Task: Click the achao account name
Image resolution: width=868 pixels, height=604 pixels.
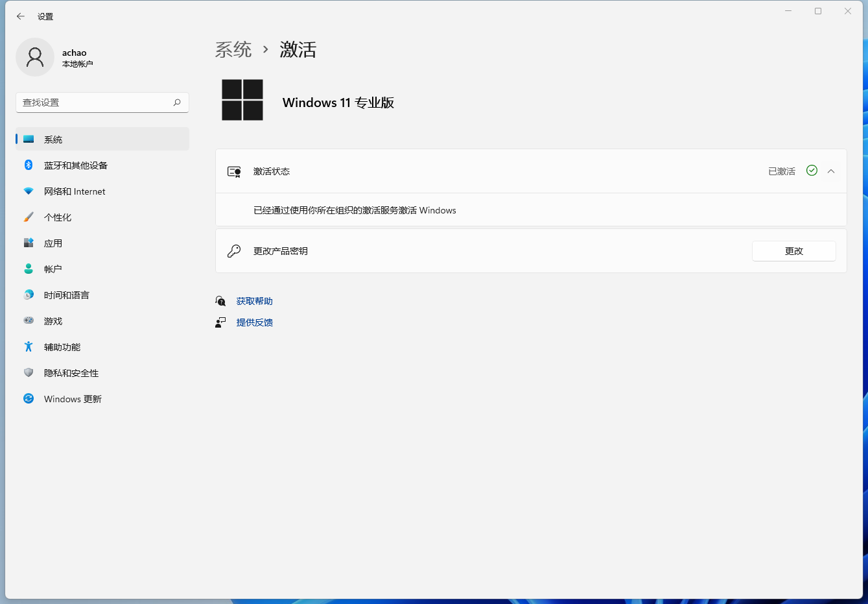Action: point(75,53)
